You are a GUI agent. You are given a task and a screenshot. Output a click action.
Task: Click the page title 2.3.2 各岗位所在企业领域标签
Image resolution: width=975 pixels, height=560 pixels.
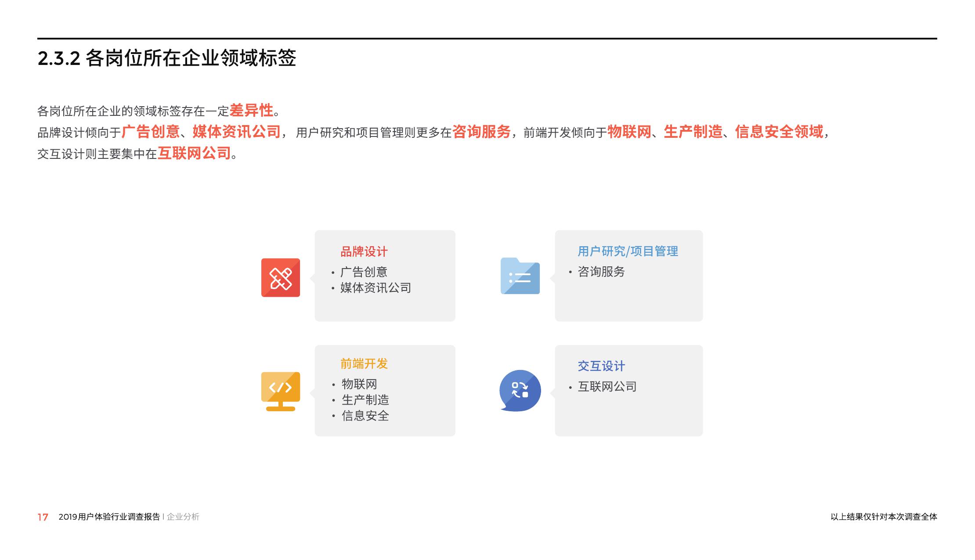[x=167, y=58]
